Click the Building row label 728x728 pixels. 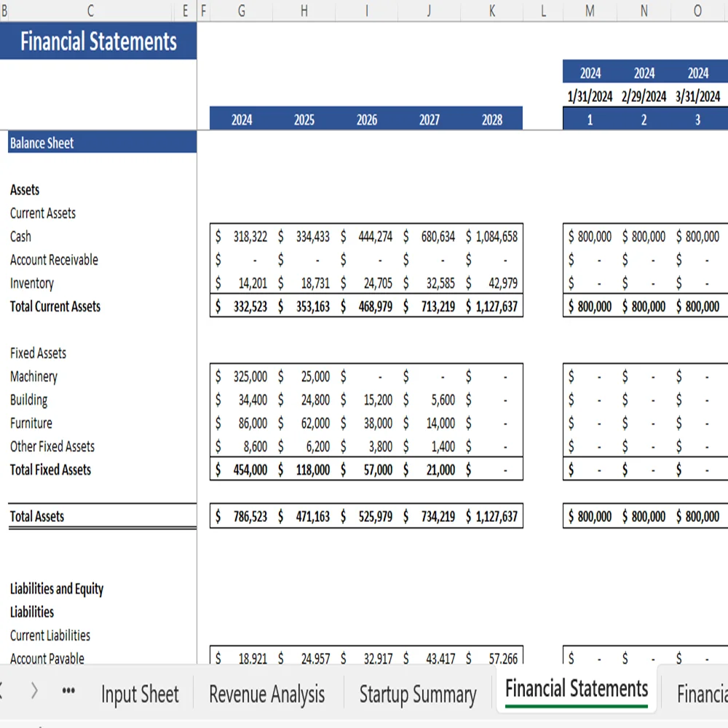[x=29, y=400]
